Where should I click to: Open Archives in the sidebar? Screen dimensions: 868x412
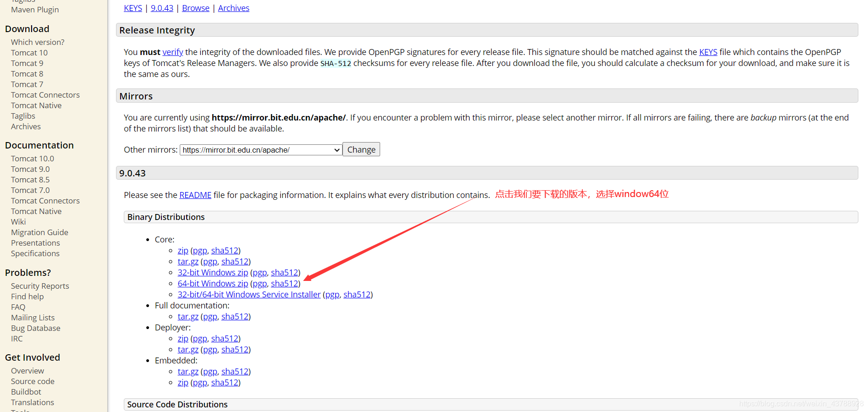[x=26, y=126]
